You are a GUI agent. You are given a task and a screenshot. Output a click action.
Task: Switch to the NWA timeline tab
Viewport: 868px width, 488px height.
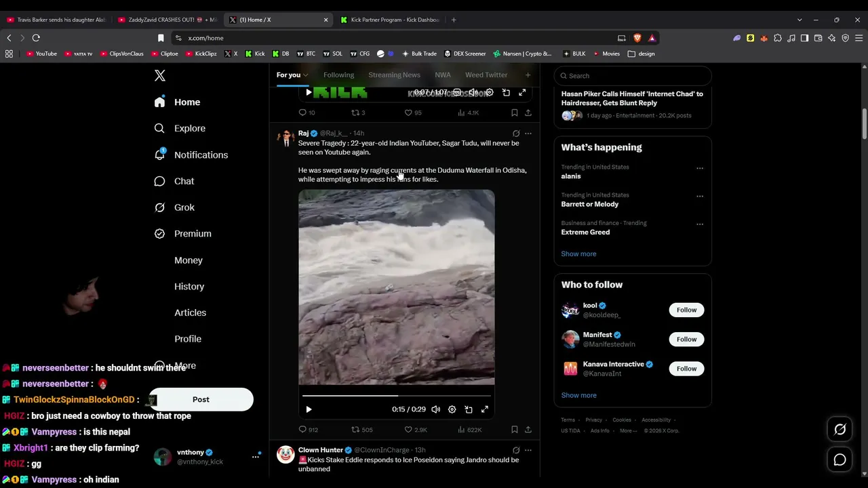click(443, 75)
